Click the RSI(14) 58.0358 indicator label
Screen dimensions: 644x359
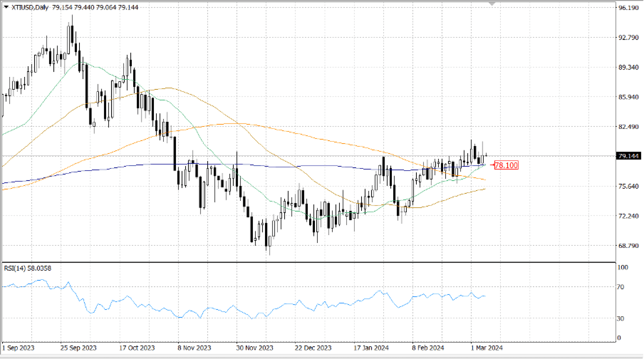28,268
